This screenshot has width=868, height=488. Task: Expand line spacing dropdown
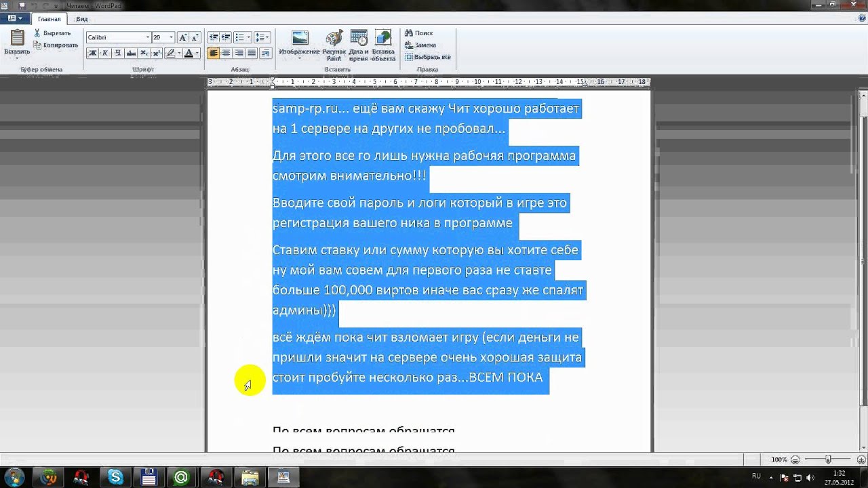click(269, 37)
